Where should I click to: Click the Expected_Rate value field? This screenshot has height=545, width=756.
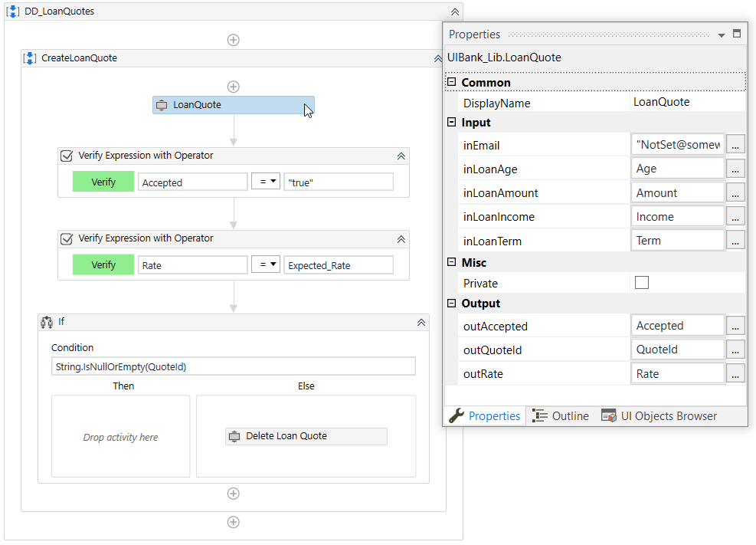pyautogui.click(x=339, y=265)
